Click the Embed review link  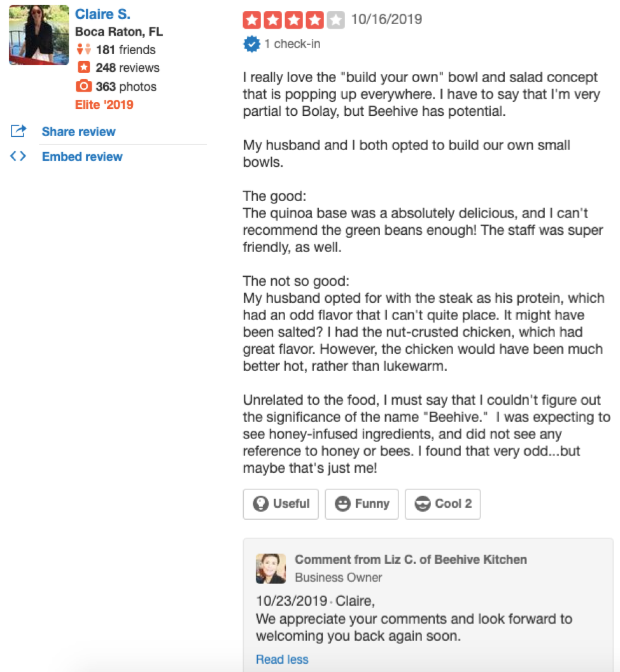coord(82,157)
